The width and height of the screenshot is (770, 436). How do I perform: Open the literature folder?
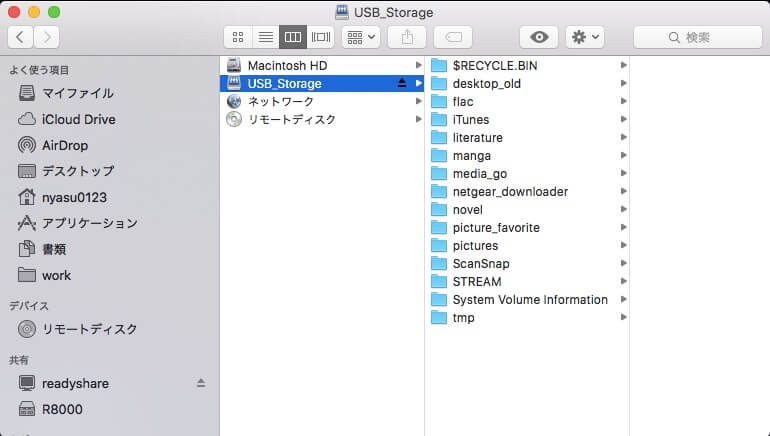point(529,137)
